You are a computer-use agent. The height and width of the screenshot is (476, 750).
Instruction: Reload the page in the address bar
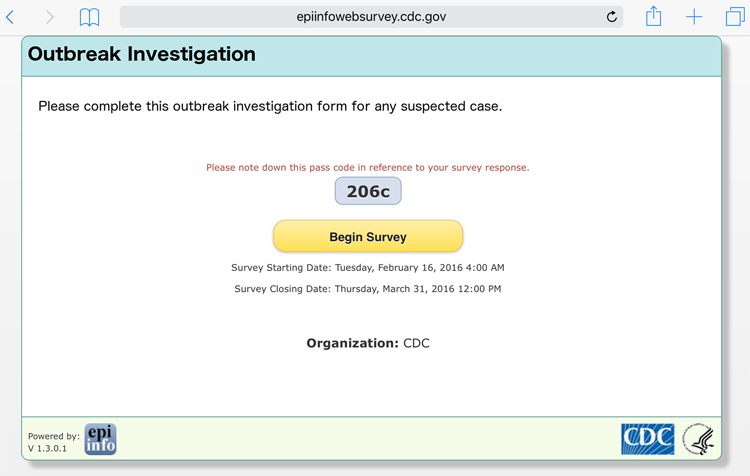(612, 17)
